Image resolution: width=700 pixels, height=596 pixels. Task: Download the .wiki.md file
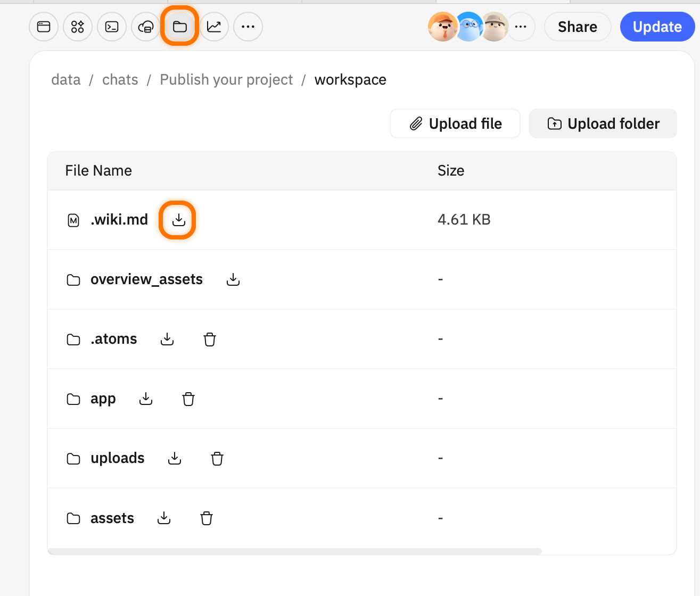[178, 220]
